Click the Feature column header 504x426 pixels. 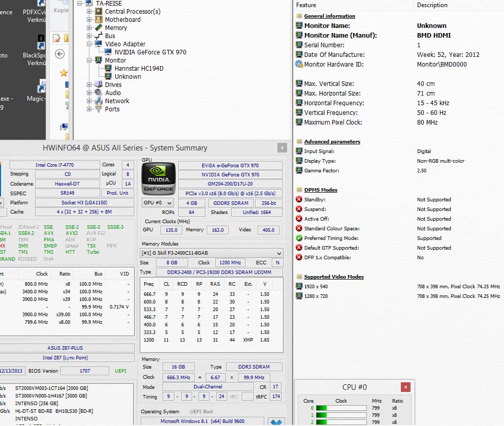coord(306,5)
